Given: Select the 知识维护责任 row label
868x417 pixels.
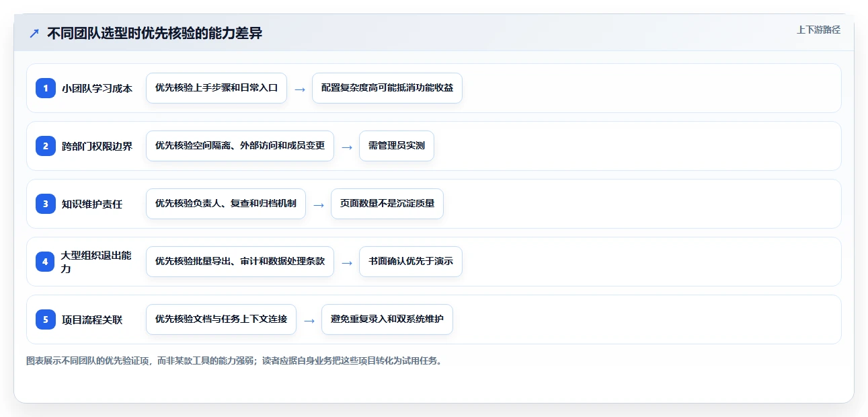Looking at the screenshot, I should click(x=92, y=204).
